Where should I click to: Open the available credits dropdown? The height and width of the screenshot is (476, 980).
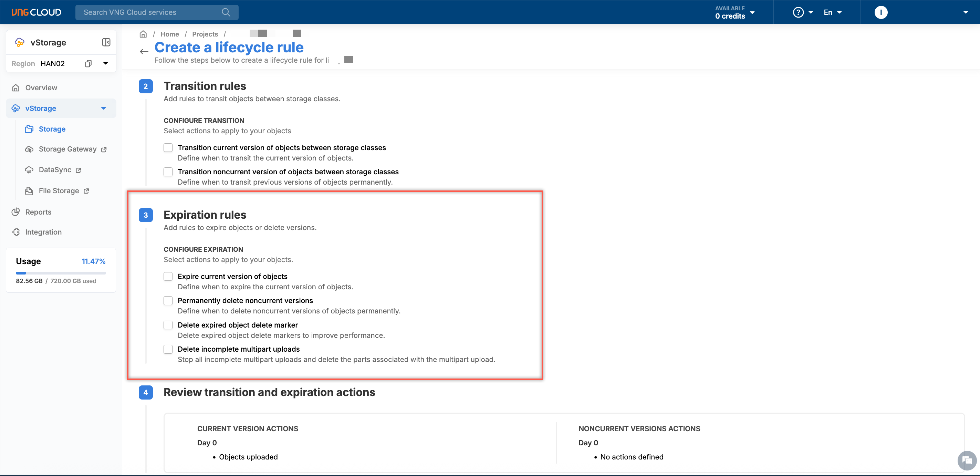coord(752,12)
